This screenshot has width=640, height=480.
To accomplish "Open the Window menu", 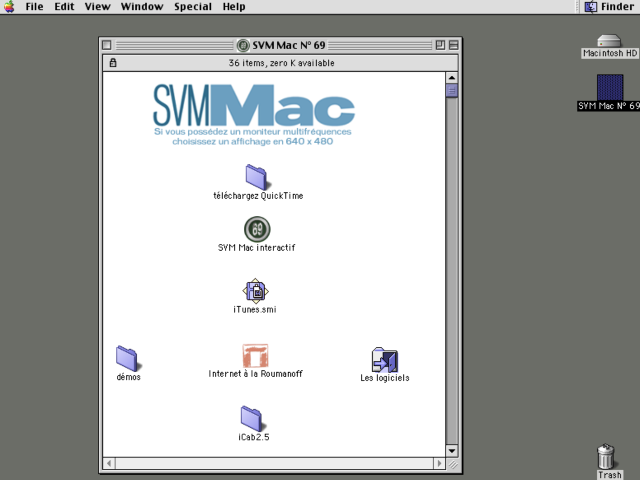I will click(142, 7).
